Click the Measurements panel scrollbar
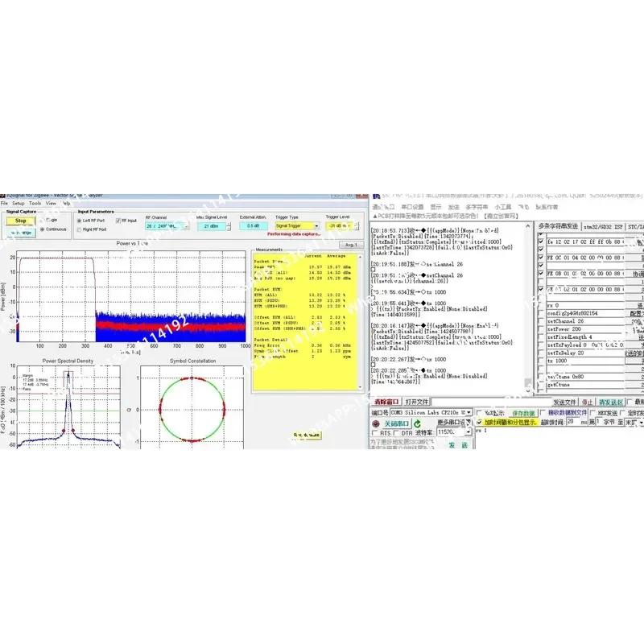This screenshot has height=644, width=644. [360, 321]
